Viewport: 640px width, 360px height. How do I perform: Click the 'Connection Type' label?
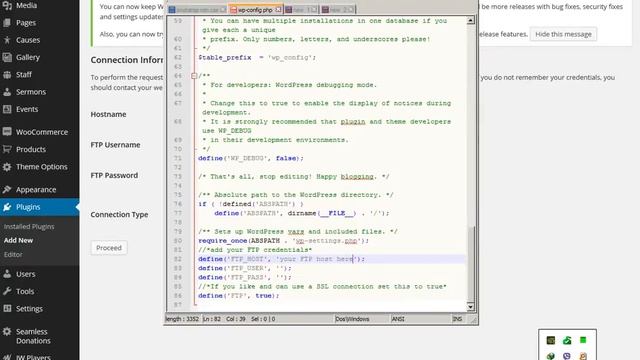click(x=119, y=214)
